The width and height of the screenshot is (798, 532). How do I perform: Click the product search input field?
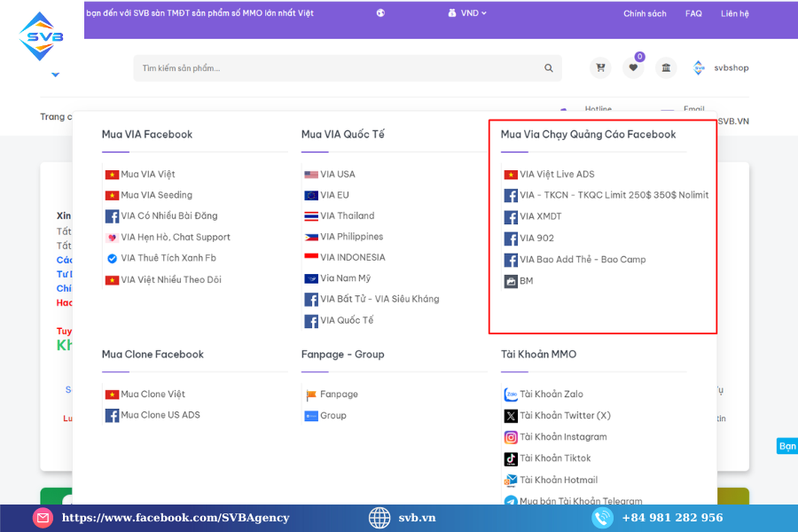pyautogui.click(x=348, y=68)
